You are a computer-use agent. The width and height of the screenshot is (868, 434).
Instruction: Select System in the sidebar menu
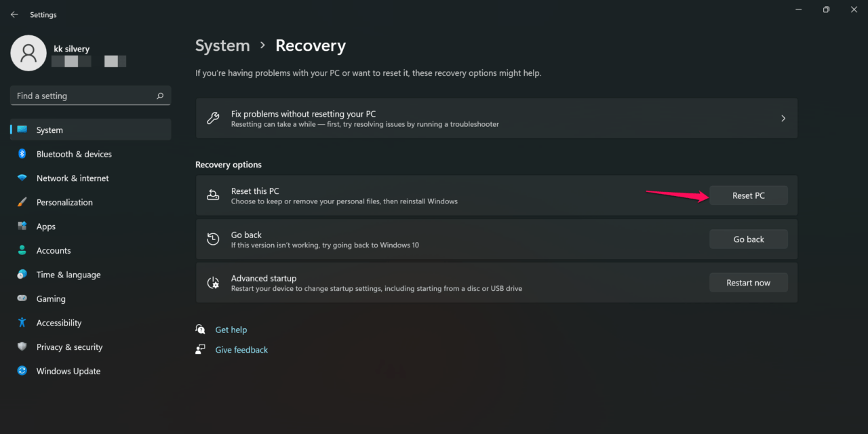click(x=49, y=129)
